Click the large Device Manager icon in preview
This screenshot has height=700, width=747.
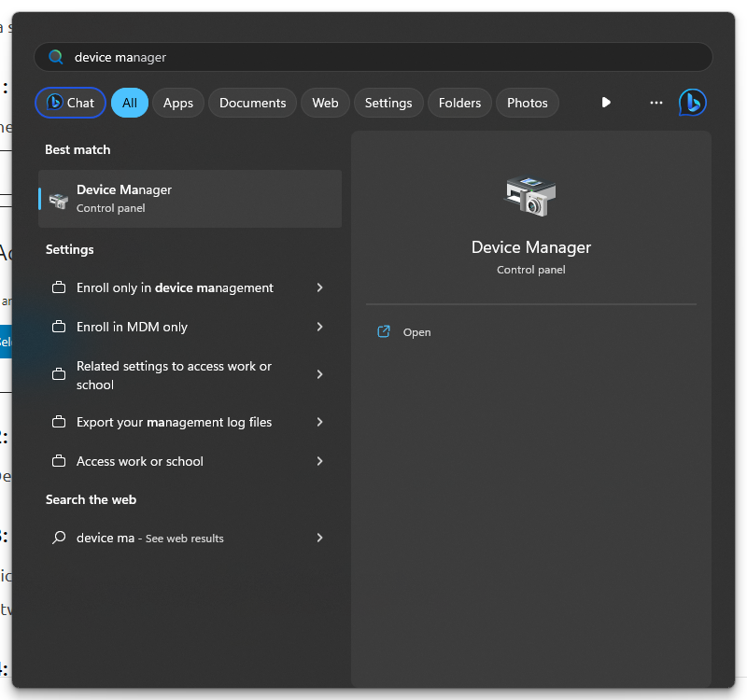point(530,196)
